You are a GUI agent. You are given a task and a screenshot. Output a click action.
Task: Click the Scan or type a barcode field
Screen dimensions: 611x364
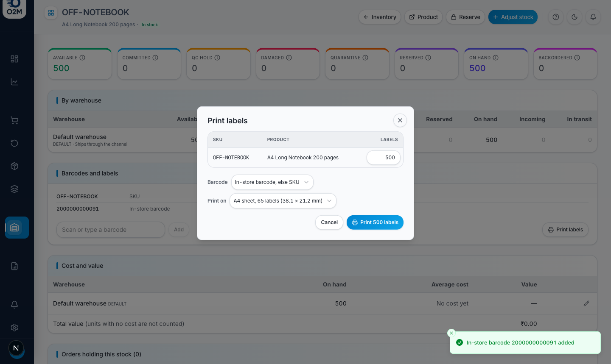point(111,230)
